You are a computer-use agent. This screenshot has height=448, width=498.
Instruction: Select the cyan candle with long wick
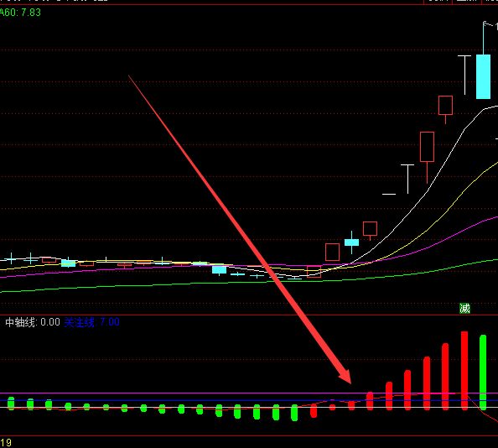click(351, 242)
